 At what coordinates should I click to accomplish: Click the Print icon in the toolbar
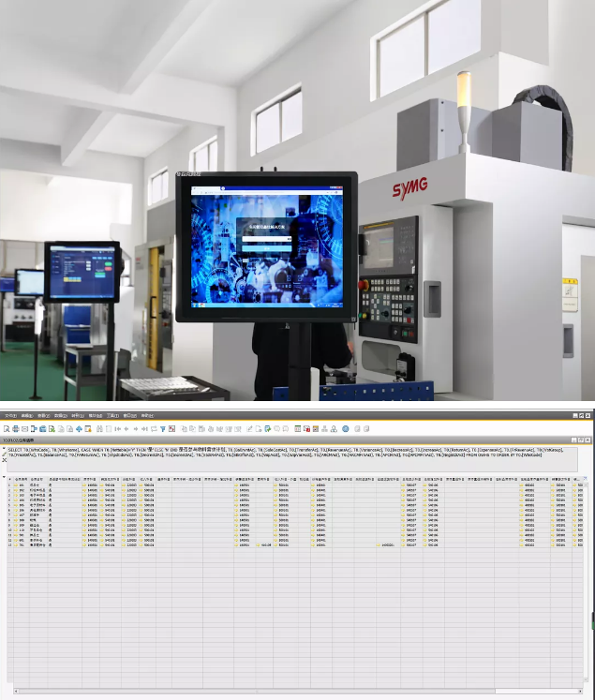coord(16,428)
